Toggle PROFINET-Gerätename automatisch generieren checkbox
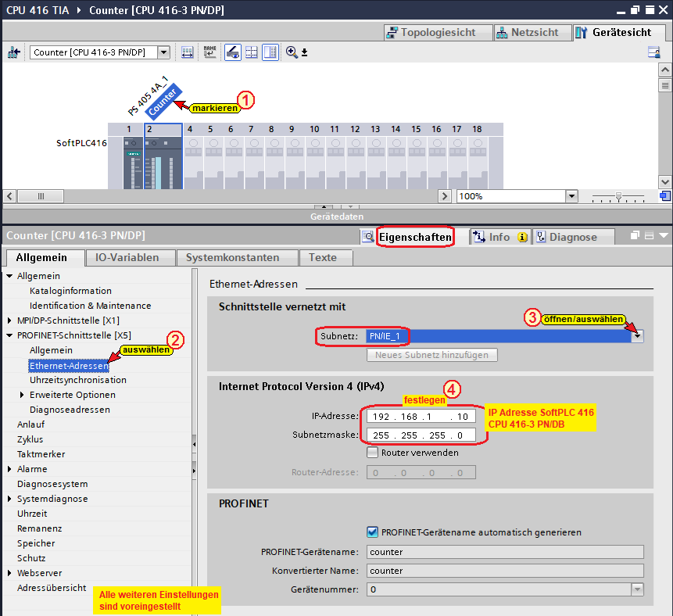 tap(373, 532)
